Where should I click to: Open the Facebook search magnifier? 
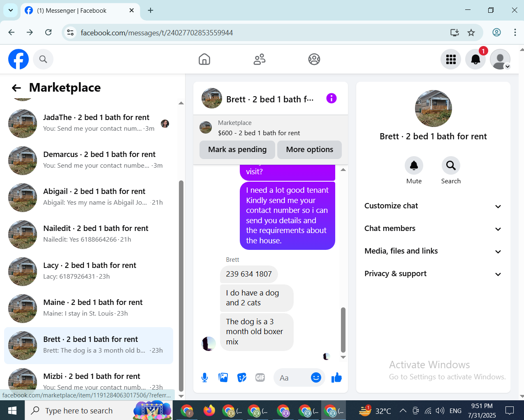point(43,59)
